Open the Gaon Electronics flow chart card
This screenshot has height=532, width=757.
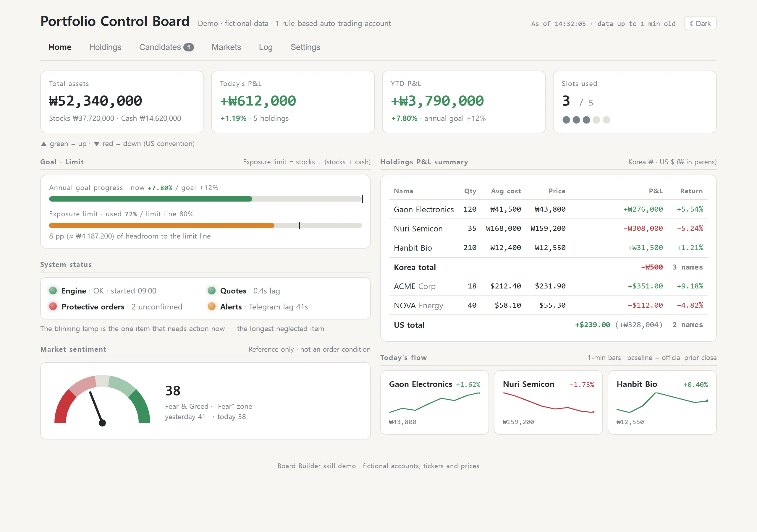point(435,403)
